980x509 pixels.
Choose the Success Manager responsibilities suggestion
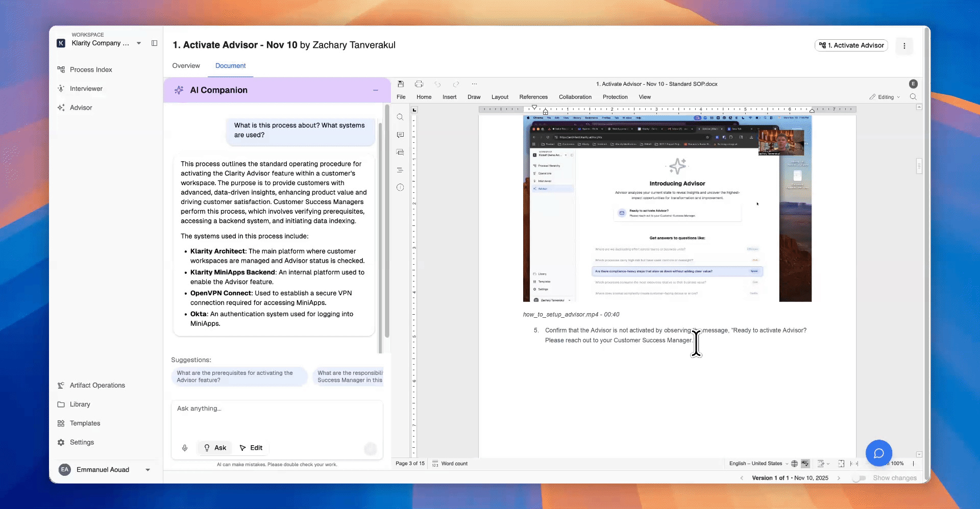tap(349, 376)
